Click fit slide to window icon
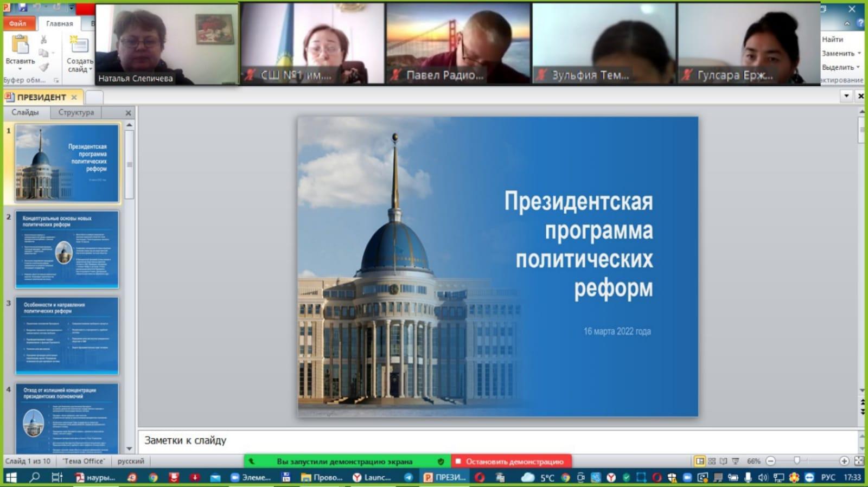The image size is (868, 487). (859, 461)
